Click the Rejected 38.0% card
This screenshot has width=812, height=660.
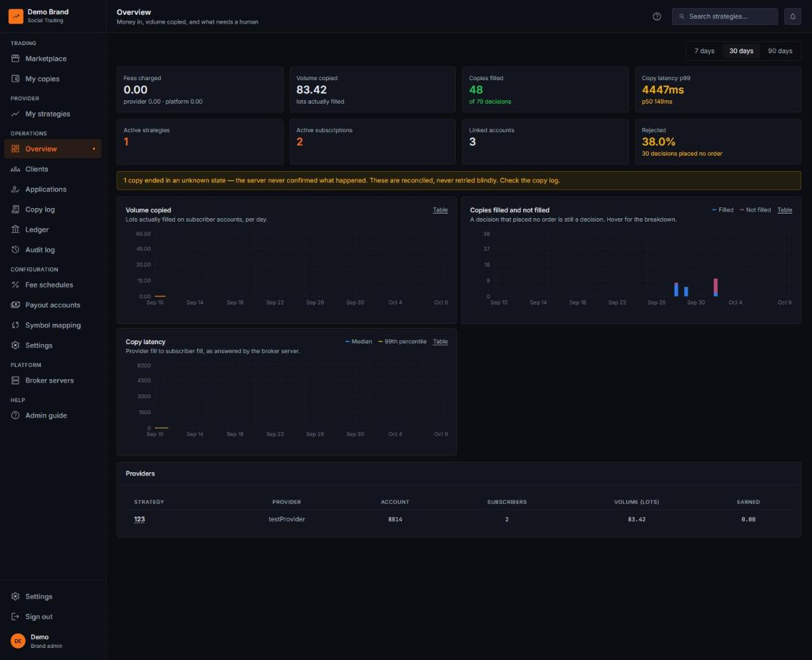pos(718,141)
